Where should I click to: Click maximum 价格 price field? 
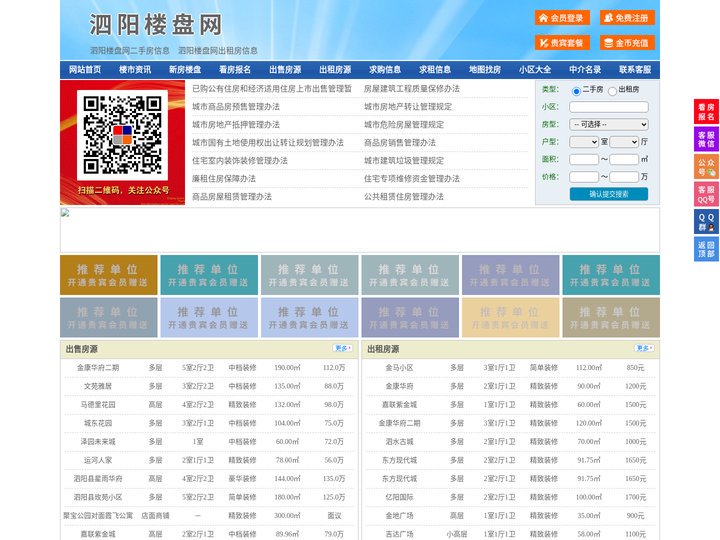(624, 177)
